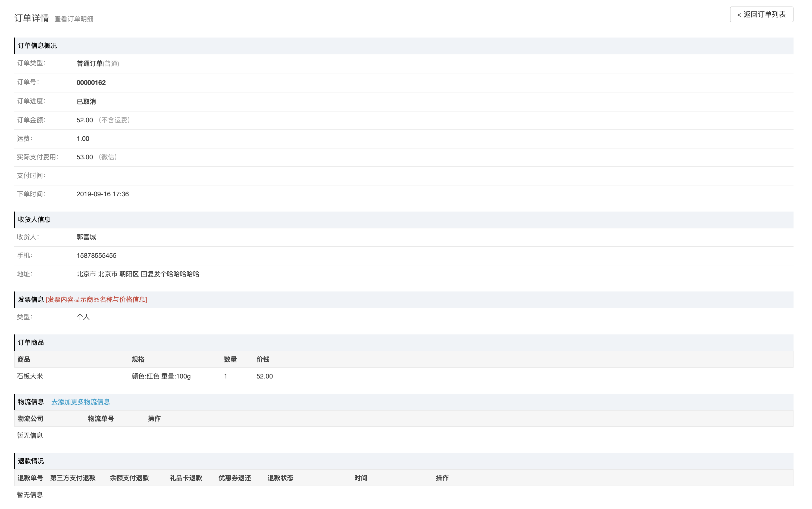
Task: Click the 商品 column header
Action: tap(24, 359)
